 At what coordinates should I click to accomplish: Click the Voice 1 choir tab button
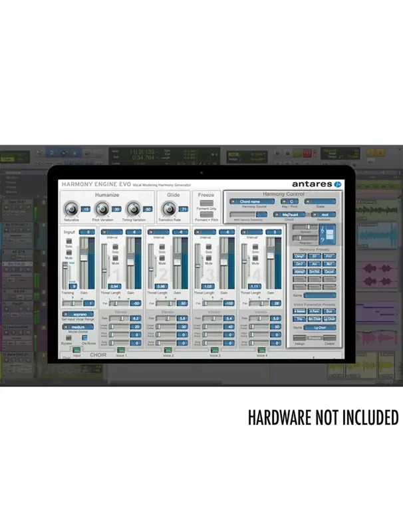tap(121, 350)
